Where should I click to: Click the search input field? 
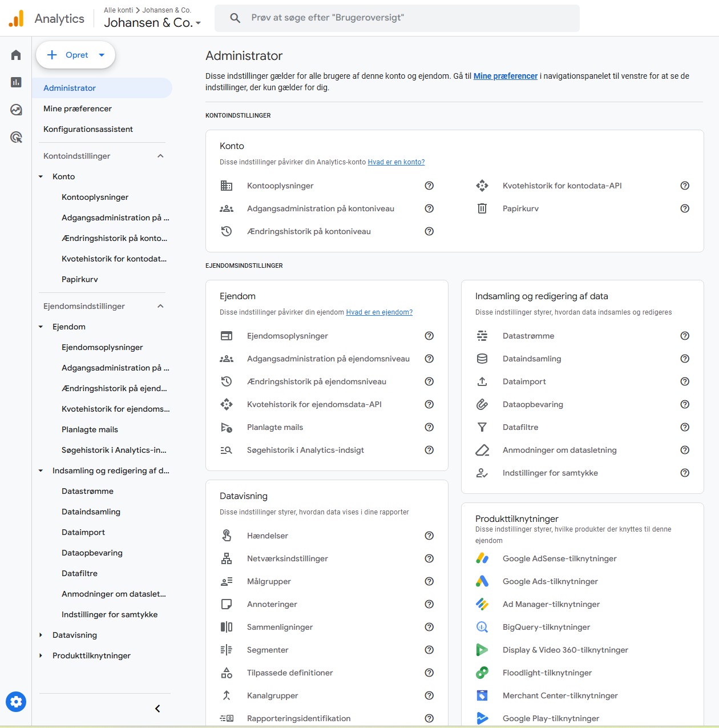tap(397, 18)
